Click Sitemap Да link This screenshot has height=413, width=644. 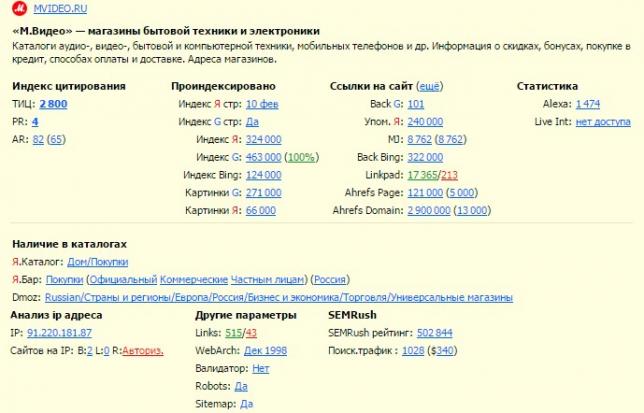pos(246,404)
